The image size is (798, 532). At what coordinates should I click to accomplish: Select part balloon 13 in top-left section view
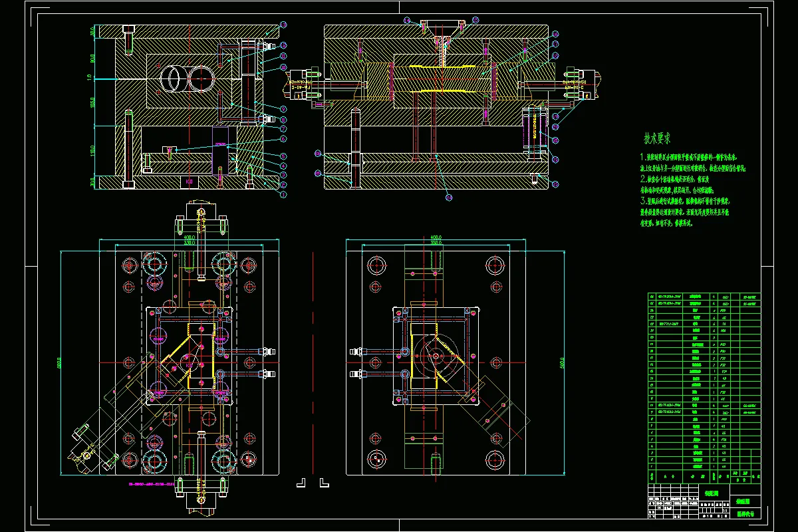283,25
